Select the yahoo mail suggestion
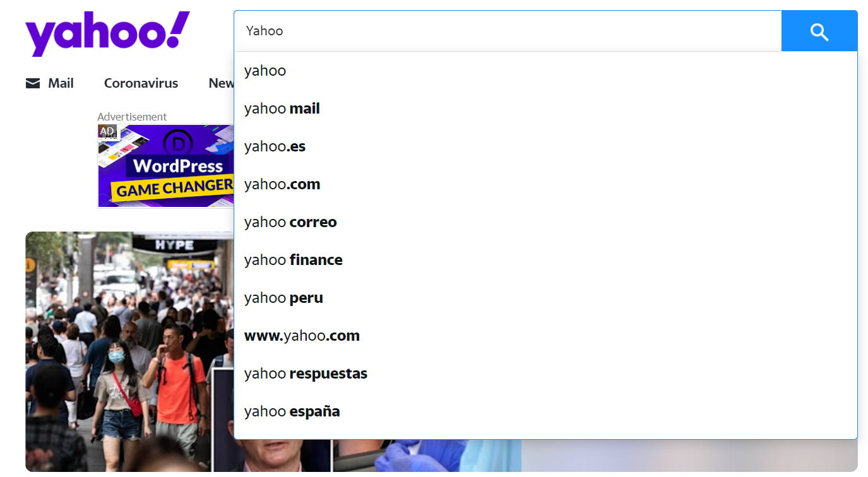This screenshot has width=868, height=477. [282, 108]
